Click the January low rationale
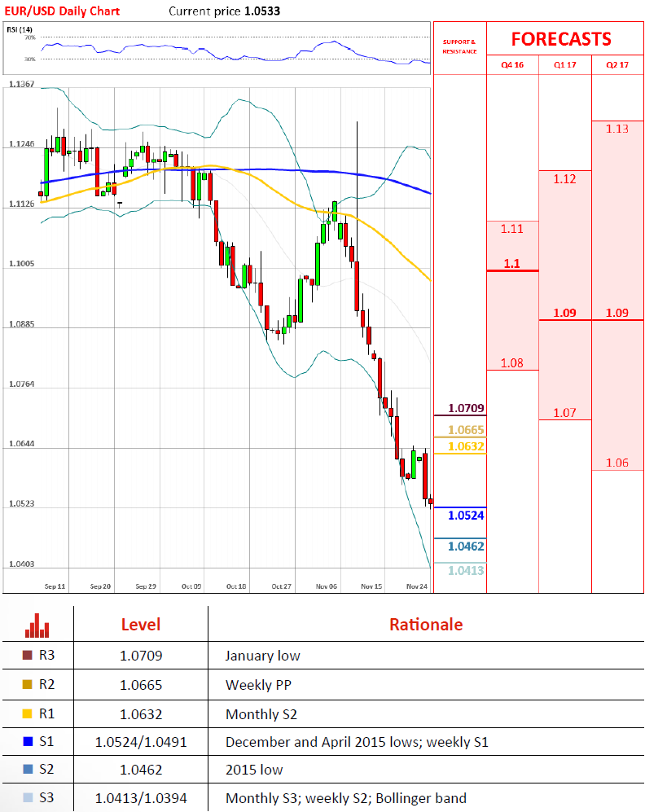Image resolution: width=645 pixels, height=812 pixels. point(263,656)
